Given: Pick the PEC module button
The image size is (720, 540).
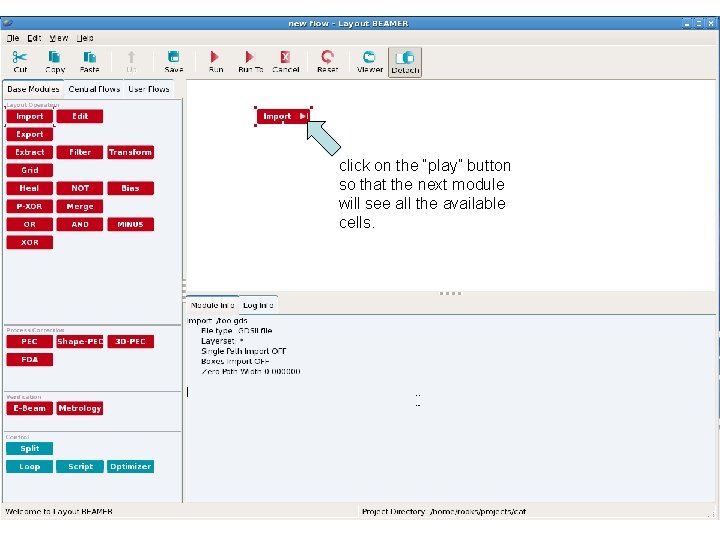Looking at the screenshot, I should pyautogui.click(x=30, y=342).
